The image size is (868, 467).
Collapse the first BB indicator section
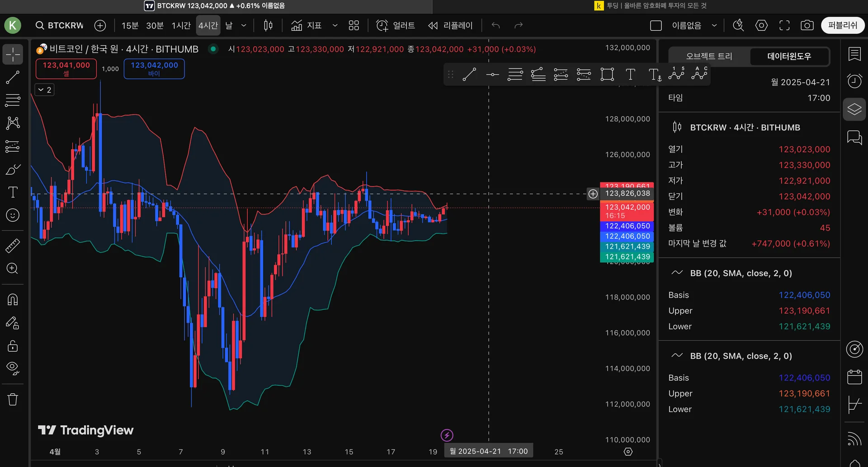click(x=677, y=273)
